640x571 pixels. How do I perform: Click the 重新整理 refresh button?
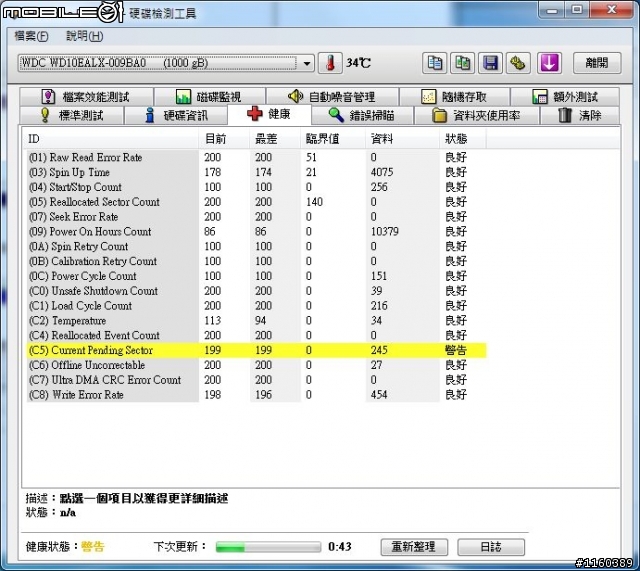(414, 547)
